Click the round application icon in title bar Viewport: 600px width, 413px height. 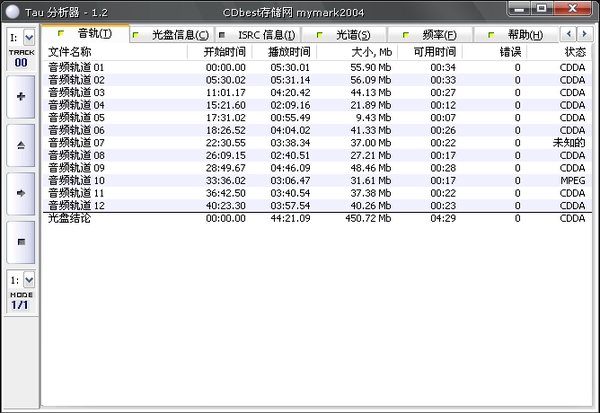(x=12, y=11)
